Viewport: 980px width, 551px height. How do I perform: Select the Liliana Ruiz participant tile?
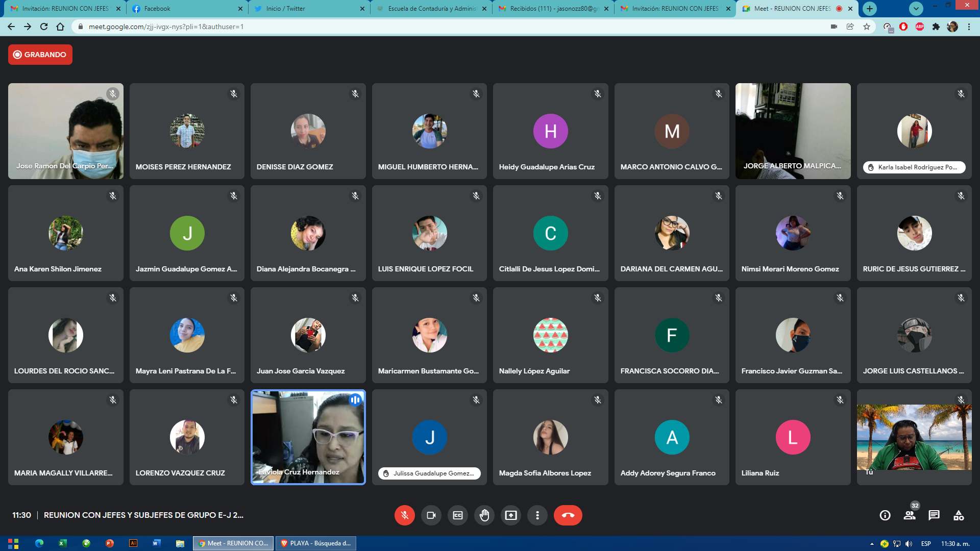point(793,437)
